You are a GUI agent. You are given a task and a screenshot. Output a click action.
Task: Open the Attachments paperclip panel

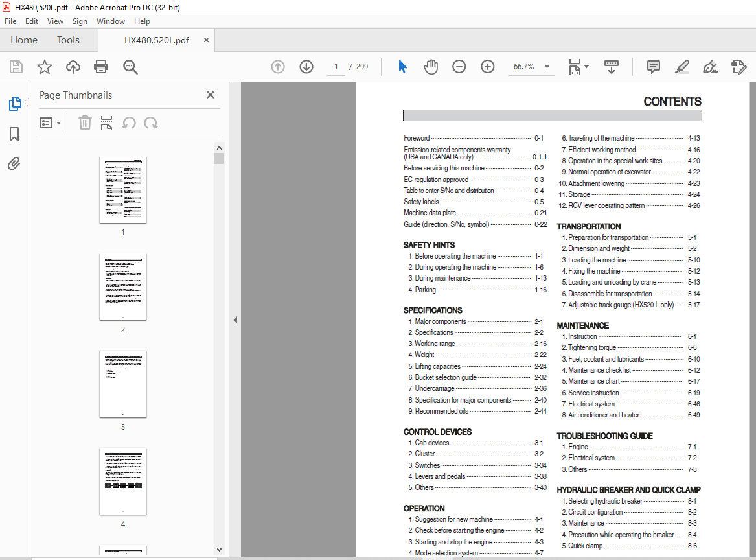pyautogui.click(x=14, y=164)
